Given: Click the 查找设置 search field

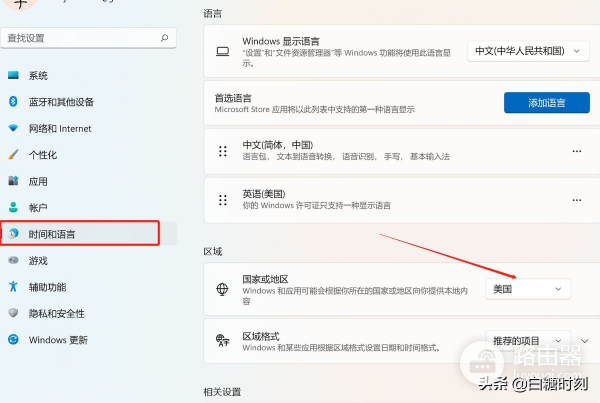Looking at the screenshot, I should [x=88, y=38].
